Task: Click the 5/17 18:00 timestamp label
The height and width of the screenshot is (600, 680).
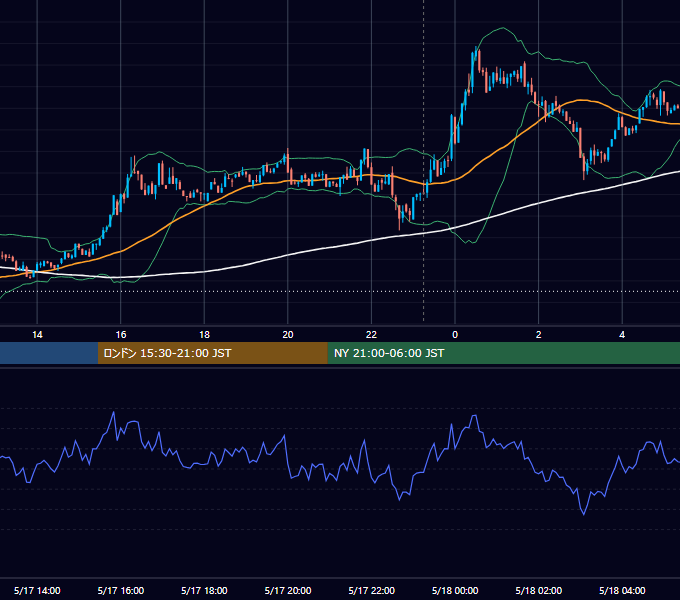Action: point(204,590)
